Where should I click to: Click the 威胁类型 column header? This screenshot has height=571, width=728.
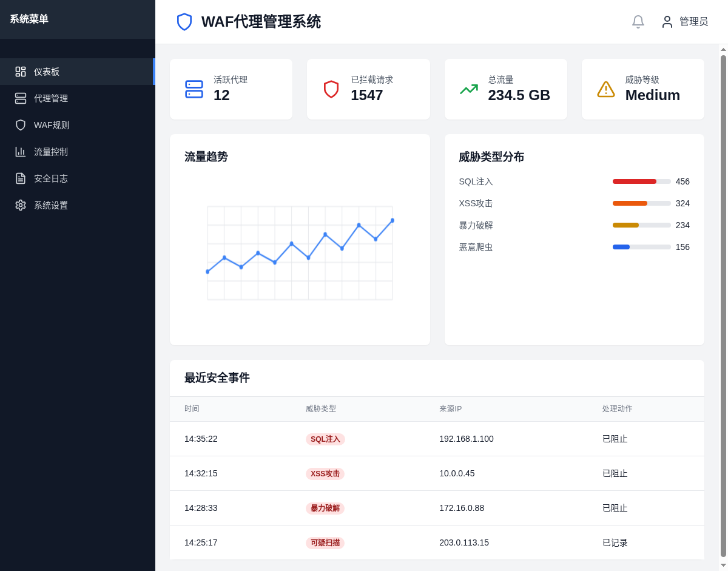(320, 409)
